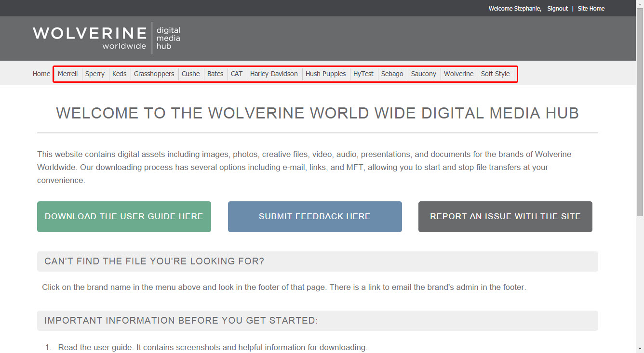
Task: Select Keds in the navigation bar
Action: pyautogui.click(x=120, y=74)
